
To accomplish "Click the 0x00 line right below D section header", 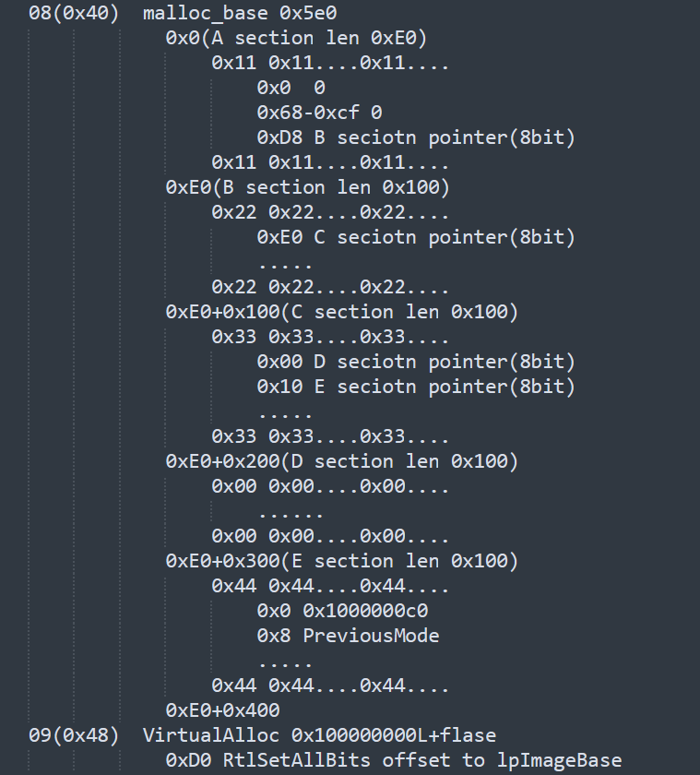I will tap(330, 486).
